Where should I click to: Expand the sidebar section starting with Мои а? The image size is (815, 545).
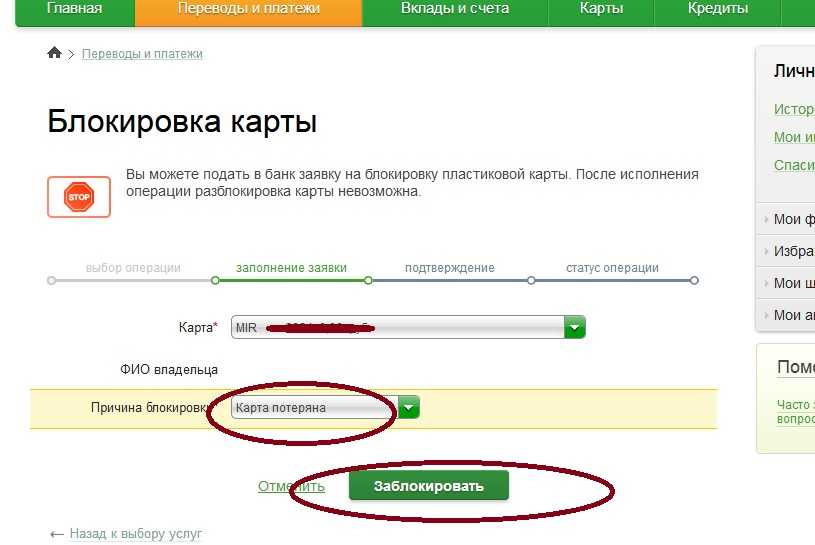click(x=787, y=315)
